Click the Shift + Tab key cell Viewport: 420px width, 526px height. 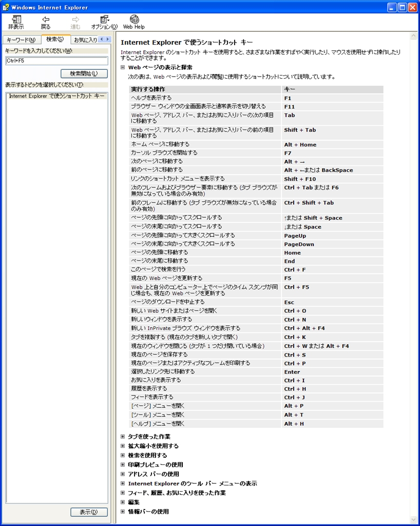(333, 133)
